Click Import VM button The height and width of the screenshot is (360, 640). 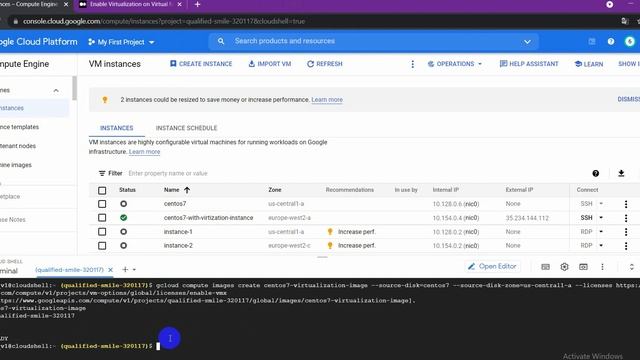(269, 64)
